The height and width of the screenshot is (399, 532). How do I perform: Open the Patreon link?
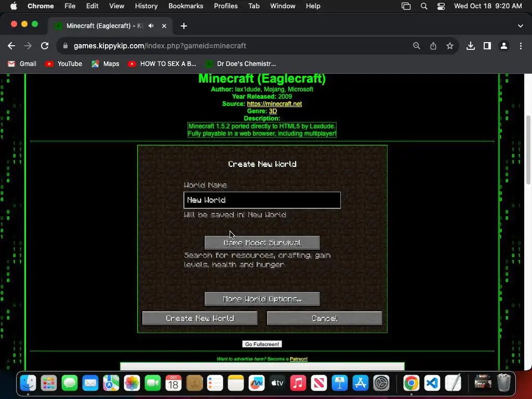point(299,359)
